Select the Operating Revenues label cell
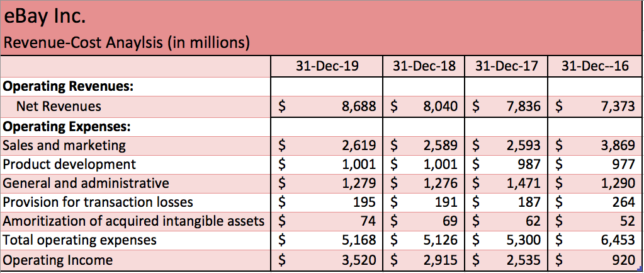 pyautogui.click(x=68, y=87)
